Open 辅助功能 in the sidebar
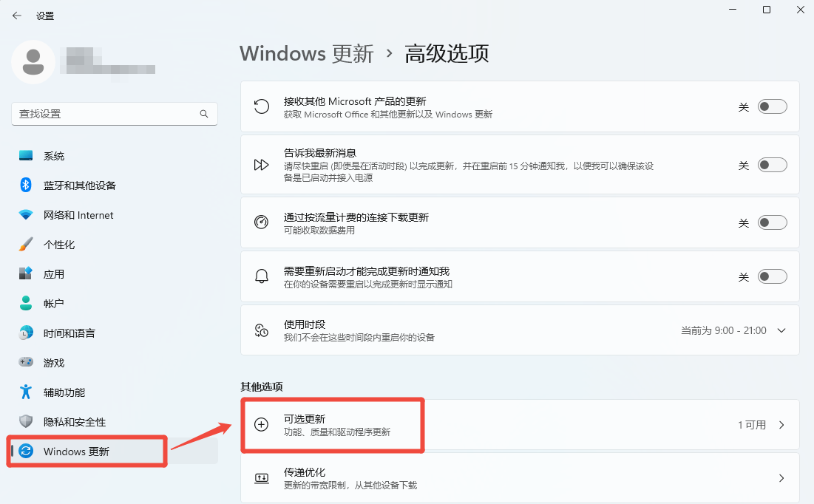 coord(64,392)
